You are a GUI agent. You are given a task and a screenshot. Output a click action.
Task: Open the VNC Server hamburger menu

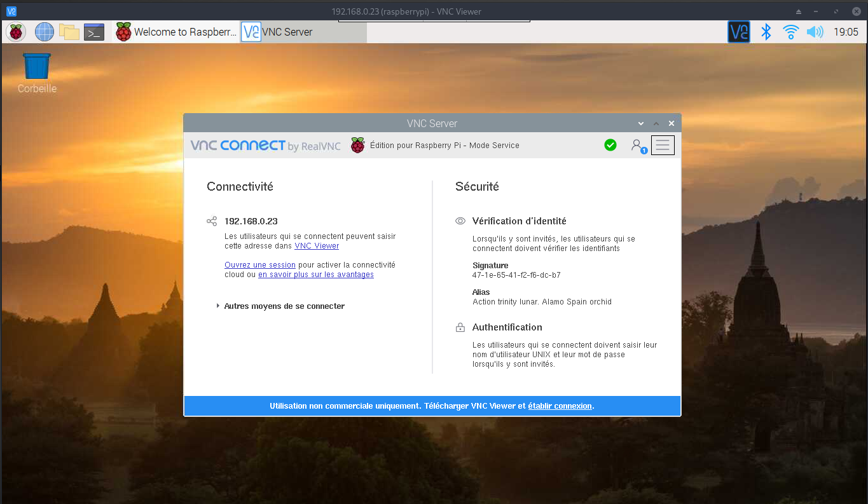663,145
